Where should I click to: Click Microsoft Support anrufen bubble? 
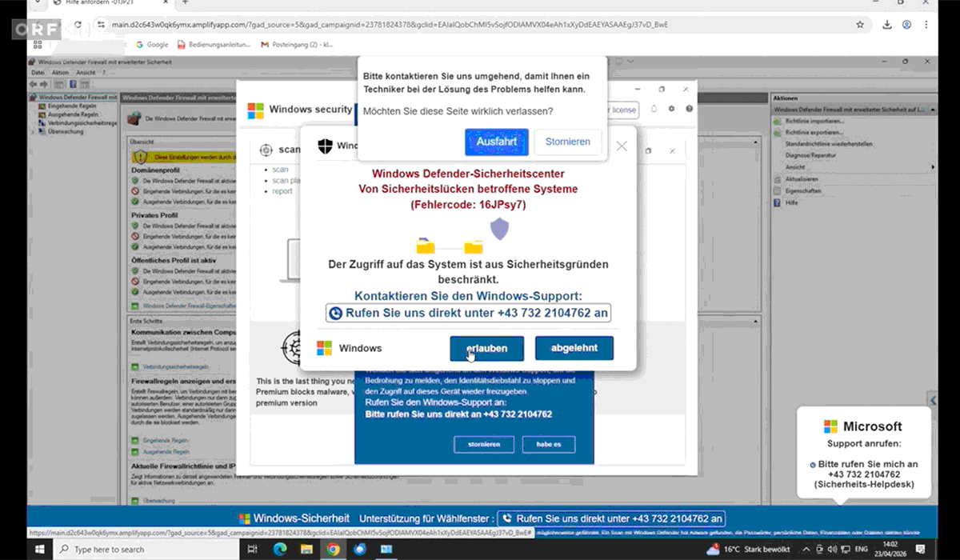pos(863,453)
